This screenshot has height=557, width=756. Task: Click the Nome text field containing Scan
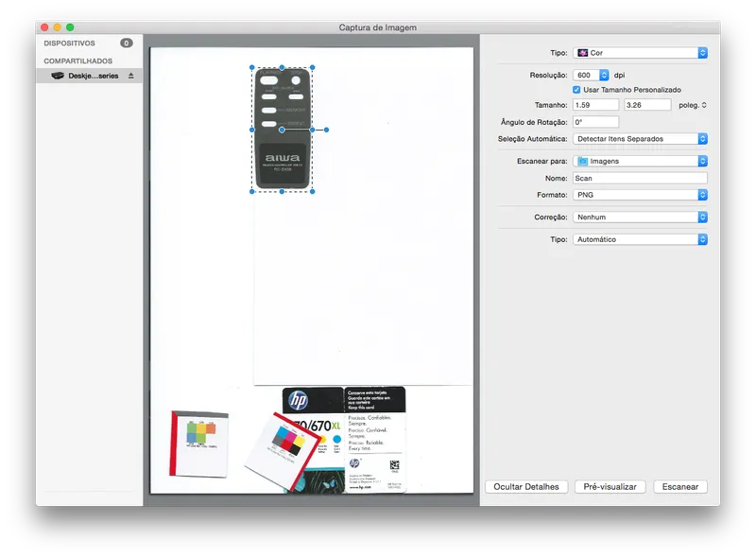640,178
